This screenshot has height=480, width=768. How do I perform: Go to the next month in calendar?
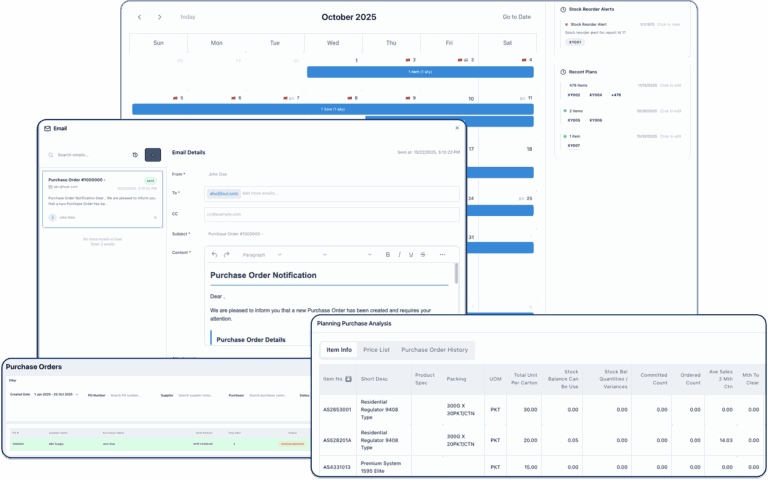point(160,17)
